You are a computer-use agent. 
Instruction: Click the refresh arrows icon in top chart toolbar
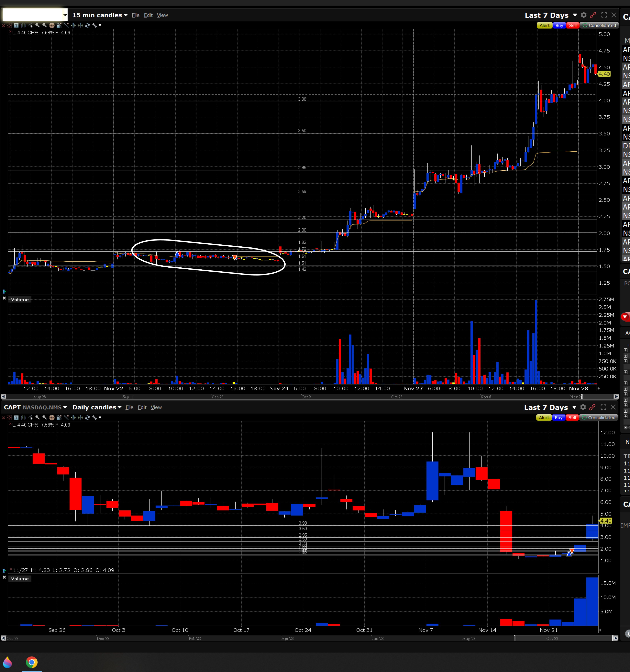tap(87, 25)
